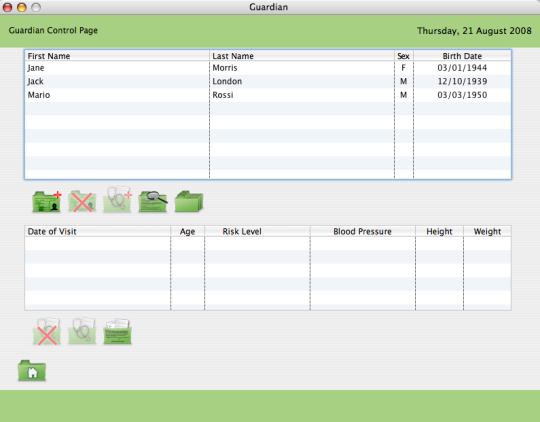The width and height of the screenshot is (540, 422).
Task: Click the sex cell F for Jane
Action: tap(404, 68)
